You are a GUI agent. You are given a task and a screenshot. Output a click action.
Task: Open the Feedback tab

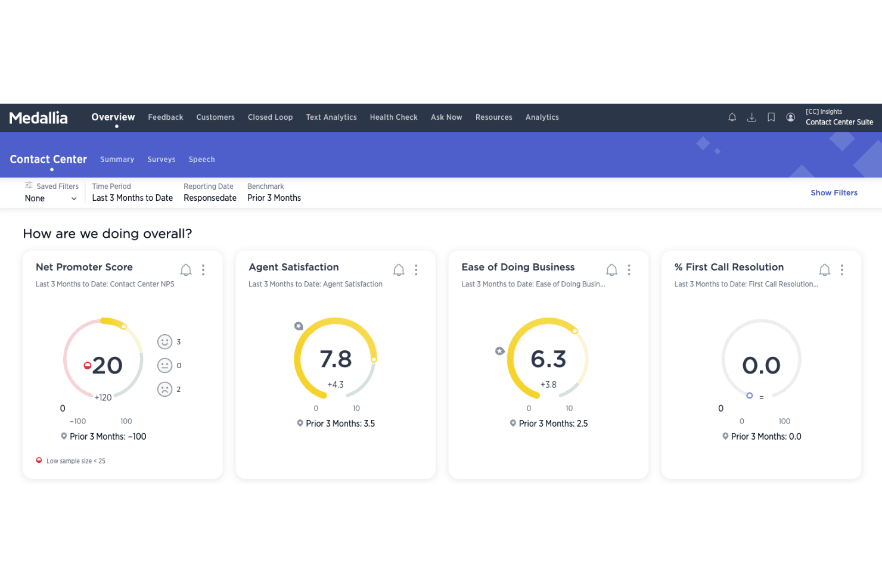click(x=166, y=117)
